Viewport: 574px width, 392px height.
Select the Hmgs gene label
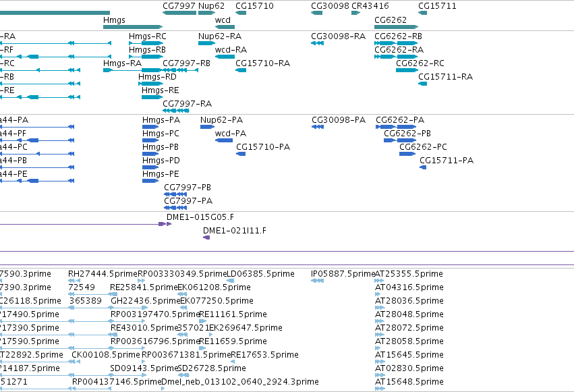point(114,20)
